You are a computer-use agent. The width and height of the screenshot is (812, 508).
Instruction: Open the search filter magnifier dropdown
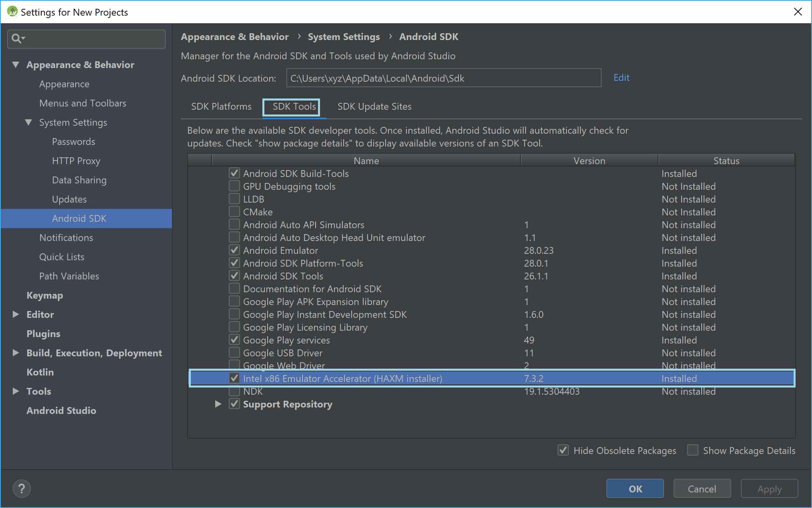pyautogui.click(x=18, y=39)
